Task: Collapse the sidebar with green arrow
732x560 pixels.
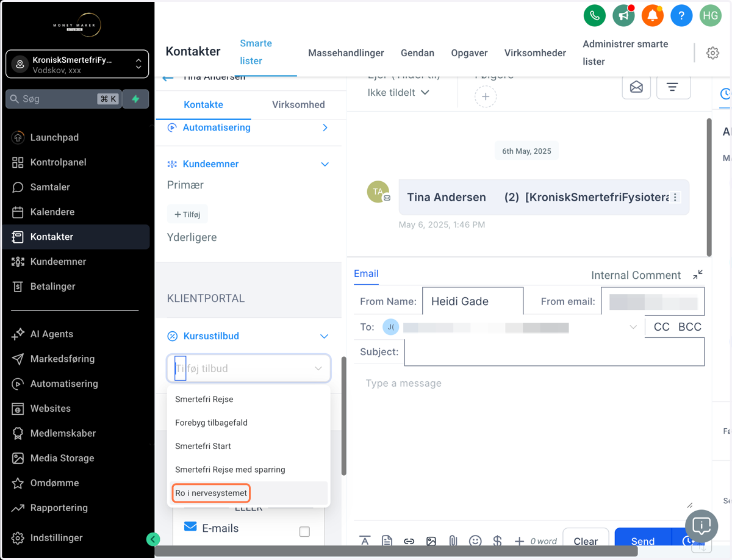Action: pos(153,539)
